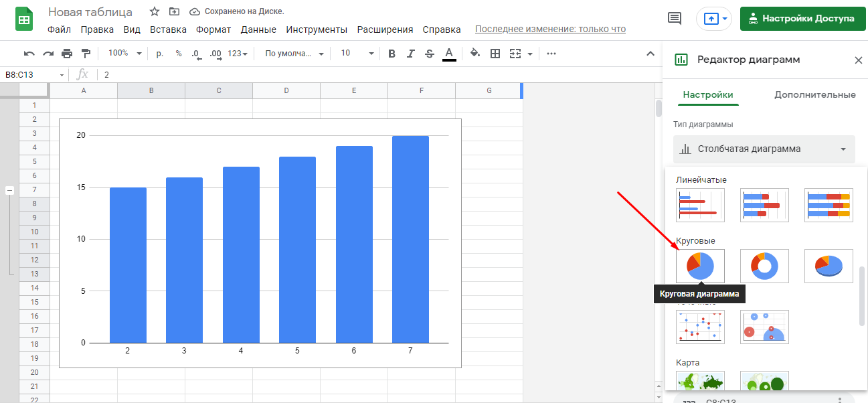This screenshot has height=403, width=868.
Task: Open the Вставка menu
Action: 168,29
